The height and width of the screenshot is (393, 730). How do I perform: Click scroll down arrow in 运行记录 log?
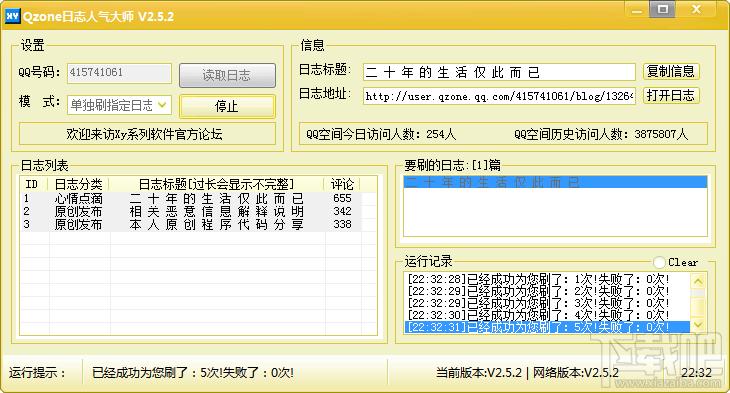[x=698, y=325]
